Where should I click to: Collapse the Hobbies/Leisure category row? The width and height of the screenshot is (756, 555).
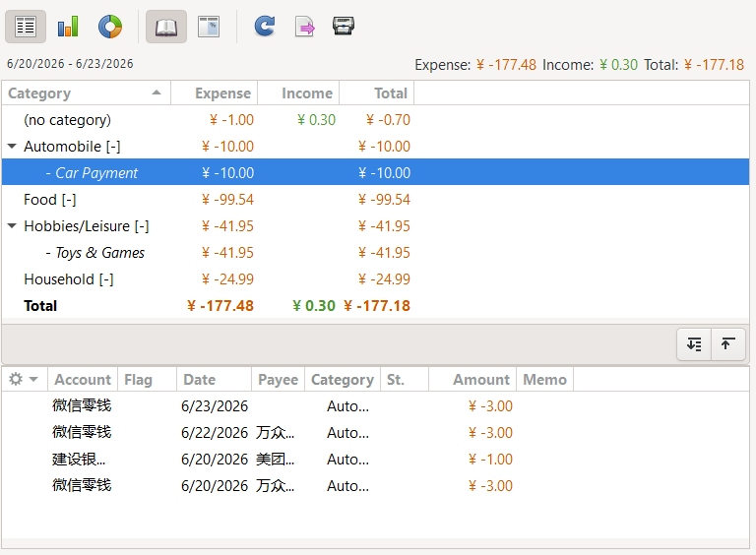pos(13,225)
